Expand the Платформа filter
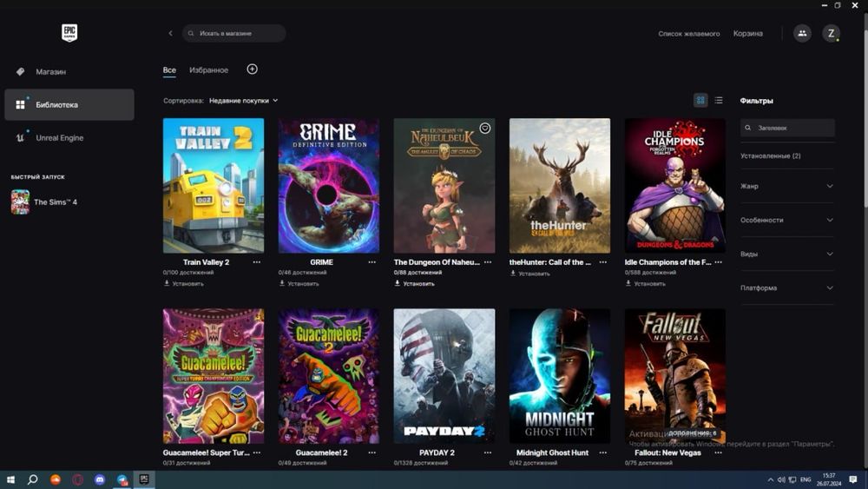Viewport: 868px width, 489px height. [786, 288]
